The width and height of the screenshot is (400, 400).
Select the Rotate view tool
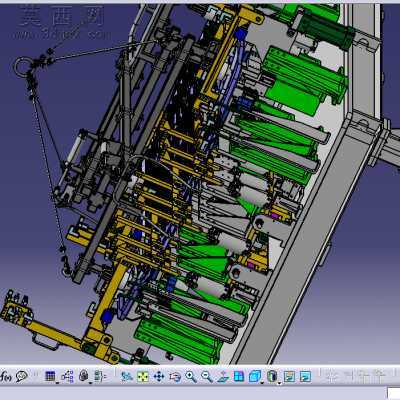(x=175, y=377)
